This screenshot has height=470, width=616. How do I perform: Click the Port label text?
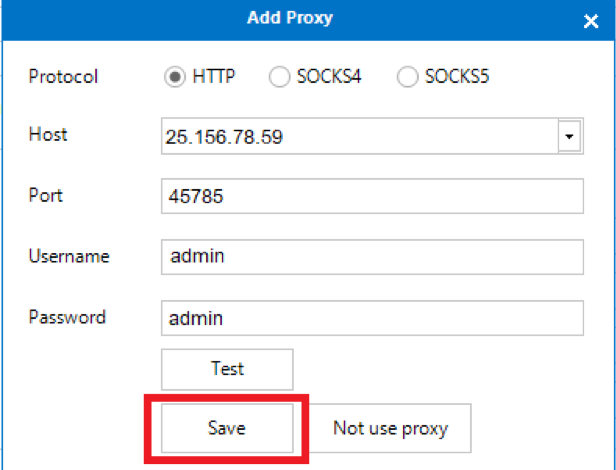pyautogui.click(x=46, y=195)
